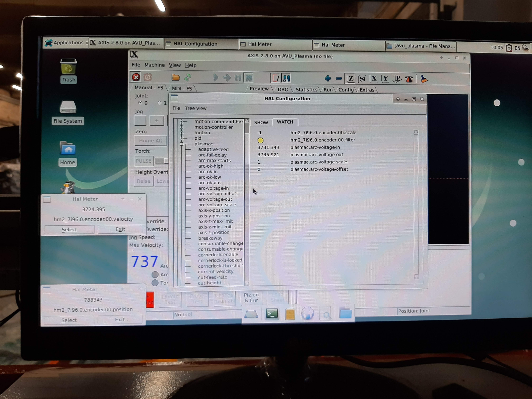Select the X side view icon
The height and width of the screenshot is (399, 532).
[373, 79]
